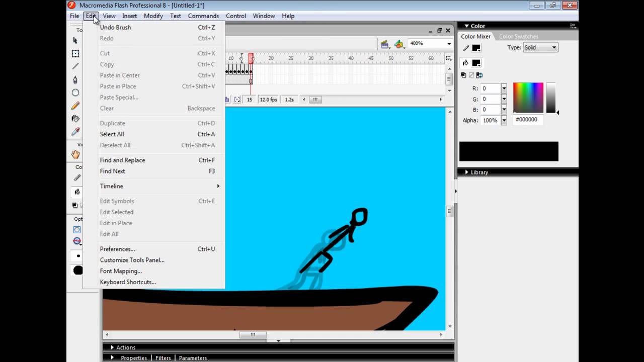644x362 pixels.
Task: Select the Hand tool
Action: [75, 154]
